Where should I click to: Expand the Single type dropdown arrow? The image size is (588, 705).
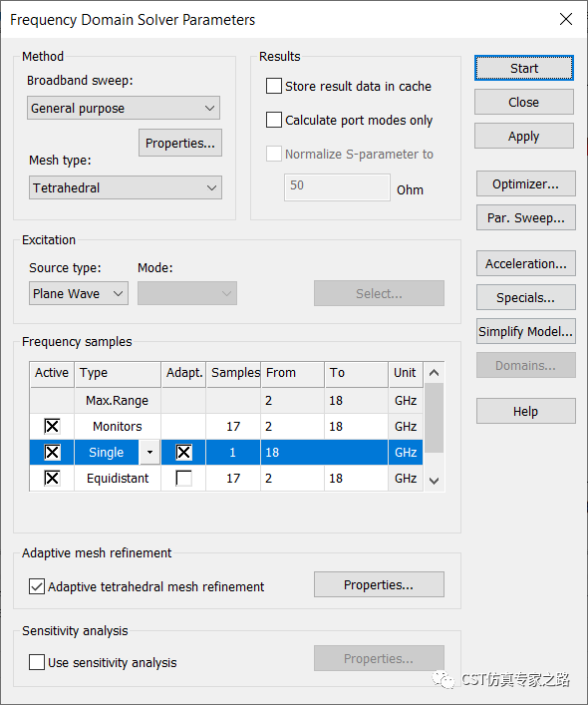pos(149,453)
